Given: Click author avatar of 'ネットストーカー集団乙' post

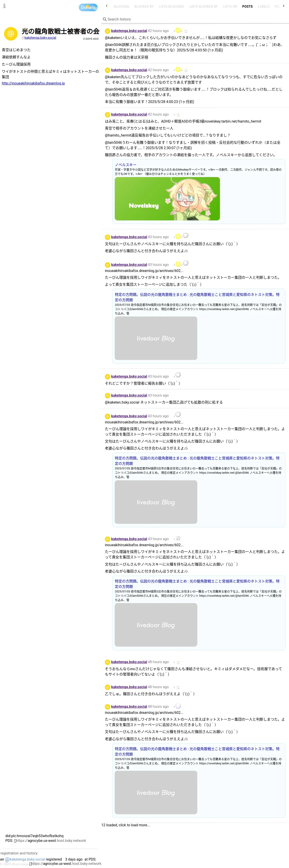Looking at the screenshot, I should [x=107, y=396].
